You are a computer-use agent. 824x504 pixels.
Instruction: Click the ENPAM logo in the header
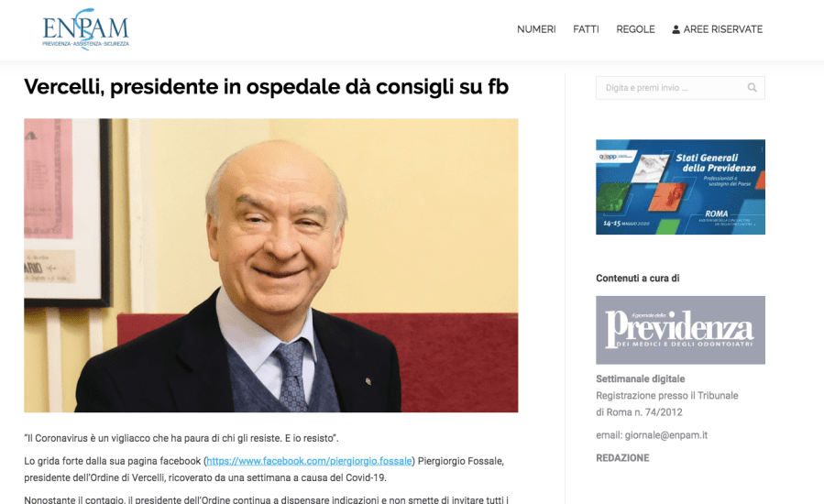coord(85,29)
